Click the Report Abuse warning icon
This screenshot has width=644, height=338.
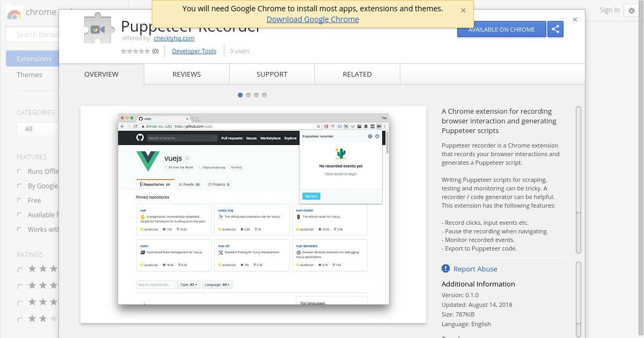click(x=445, y=269)
